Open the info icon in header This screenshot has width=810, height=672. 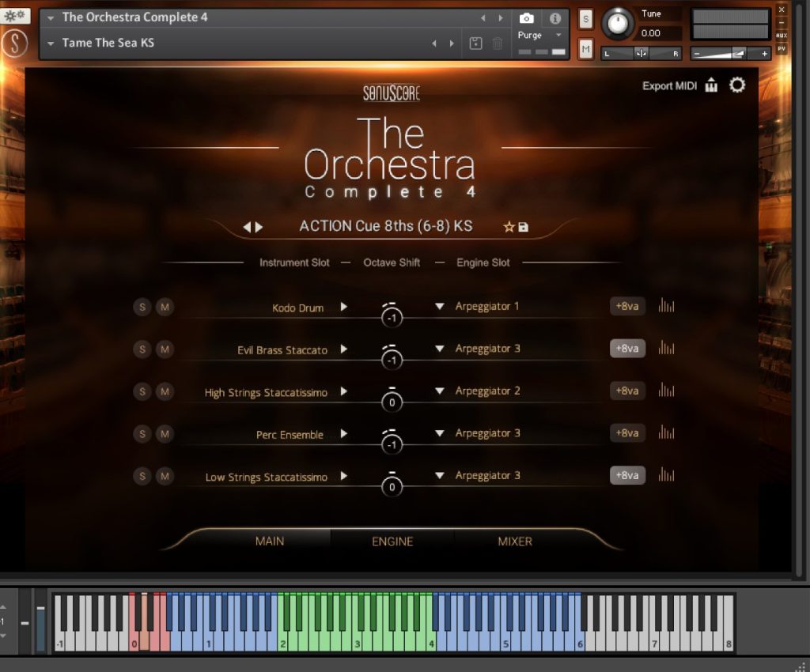(x=555, y=17)
